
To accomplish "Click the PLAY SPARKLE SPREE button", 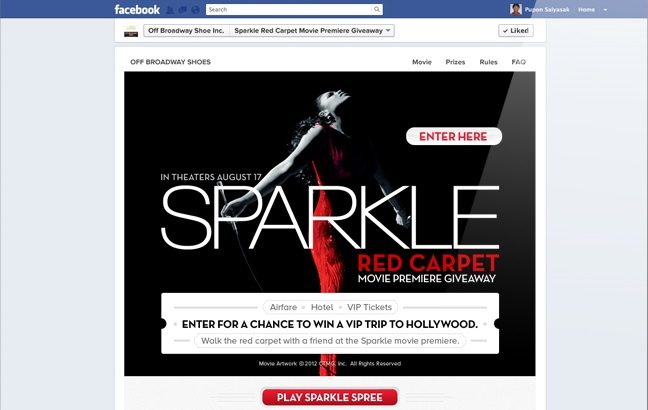I will 330,397.
